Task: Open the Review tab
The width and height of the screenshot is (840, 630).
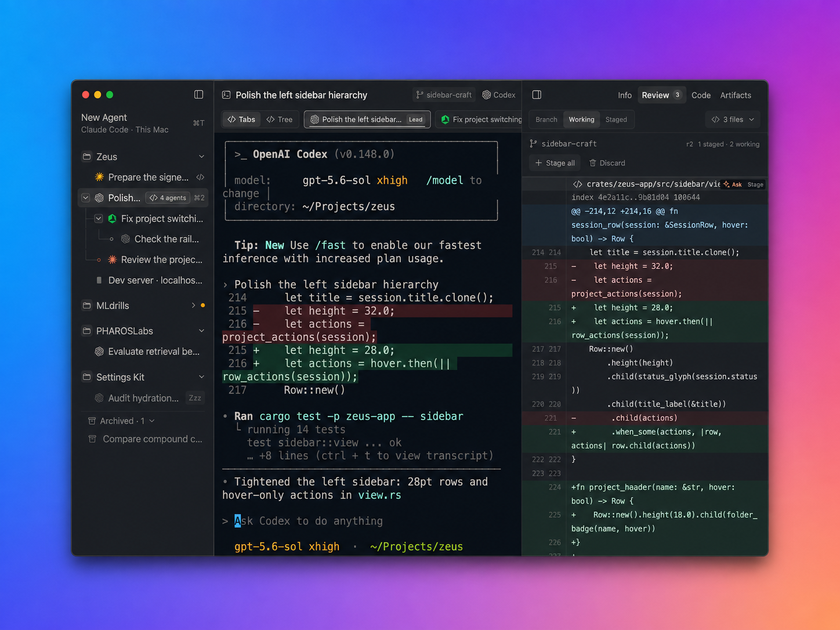Action: point(661,95)
